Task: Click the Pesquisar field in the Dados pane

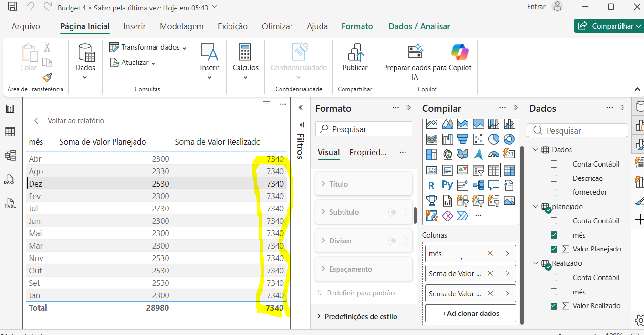Action: pyautogui.click(x=577, y=130)
